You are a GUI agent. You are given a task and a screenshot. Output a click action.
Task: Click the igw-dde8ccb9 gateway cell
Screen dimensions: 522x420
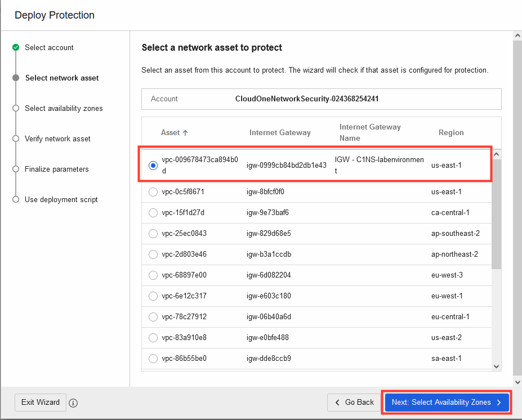click(269, 359)
